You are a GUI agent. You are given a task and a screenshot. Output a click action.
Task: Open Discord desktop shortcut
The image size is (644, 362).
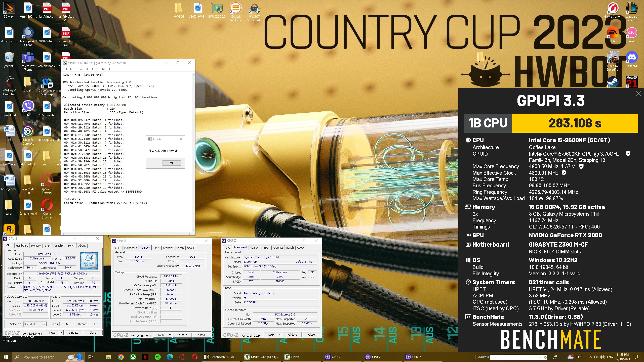[632, 59]
